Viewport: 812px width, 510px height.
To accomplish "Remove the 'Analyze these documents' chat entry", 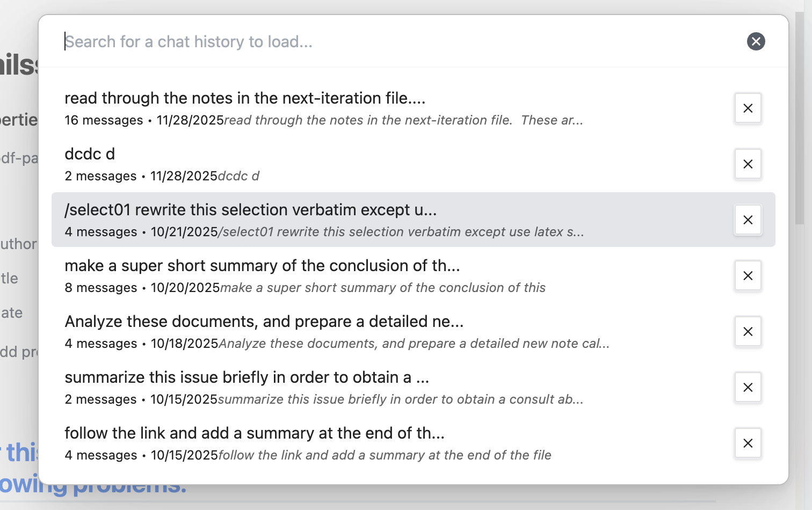I will click(748, 331).
